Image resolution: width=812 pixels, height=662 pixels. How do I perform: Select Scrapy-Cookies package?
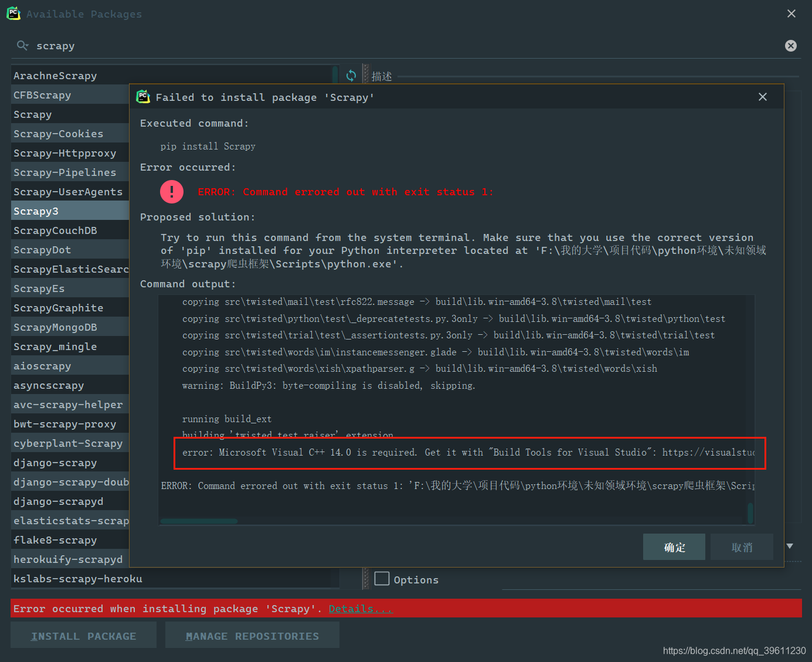coord(70,133)
